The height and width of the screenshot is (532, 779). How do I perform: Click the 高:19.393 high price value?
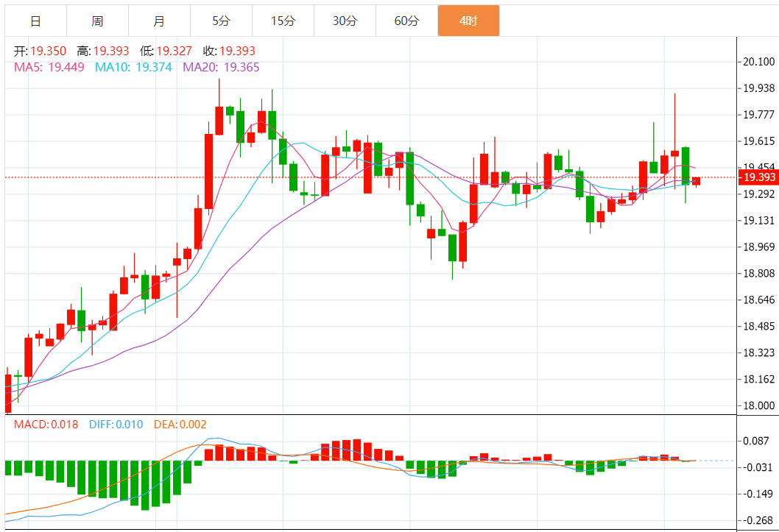(103, 51)
